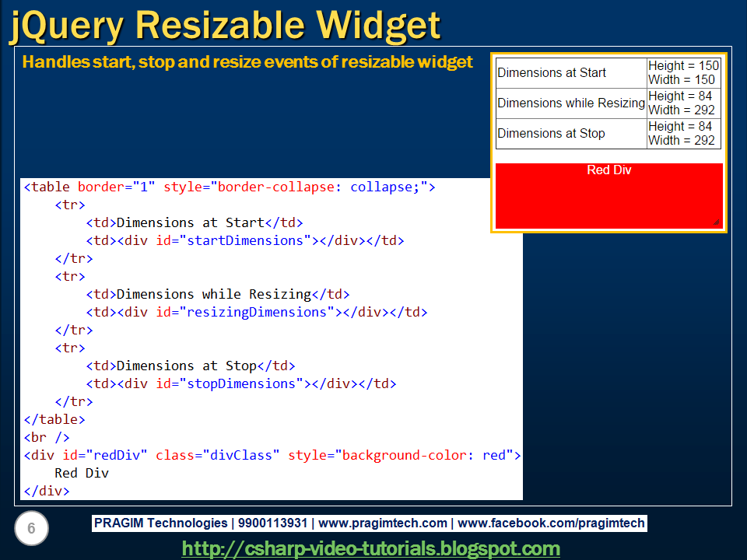Click the resize handle on Red Div corner
This screenshot has width=747, height=560.
tap(718, 223)
